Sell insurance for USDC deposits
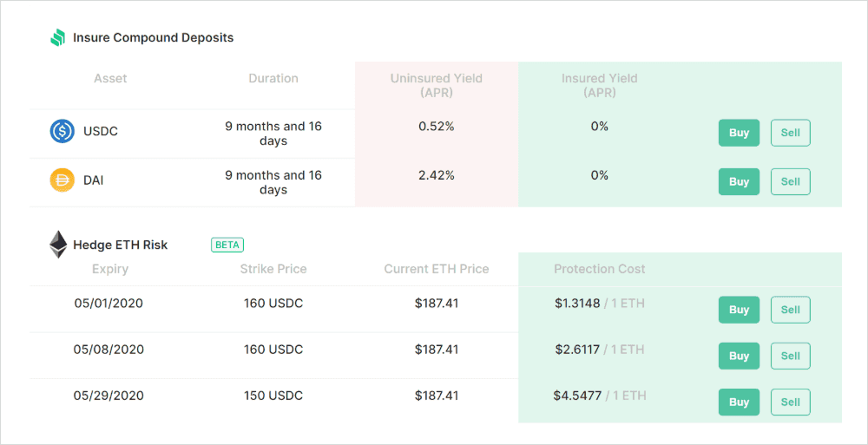This screenshot has height=445, width=868. coord(791,133)
